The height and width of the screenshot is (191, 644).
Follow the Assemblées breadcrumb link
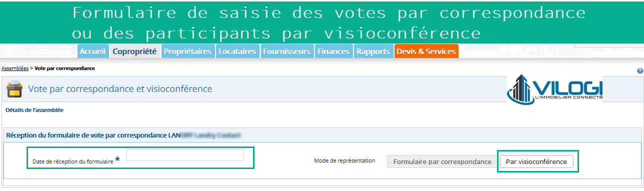pos(15,68)
